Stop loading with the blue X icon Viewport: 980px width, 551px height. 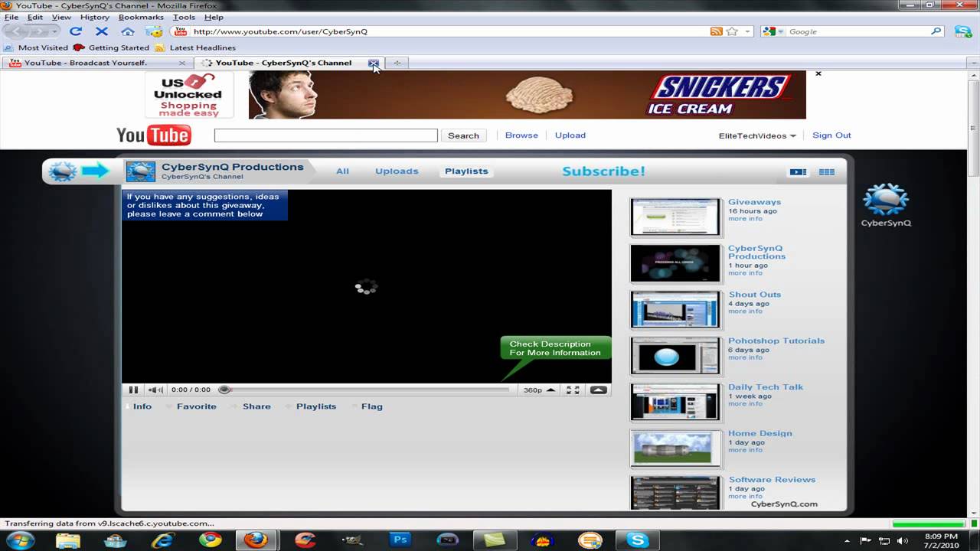[x=101, y=31]
